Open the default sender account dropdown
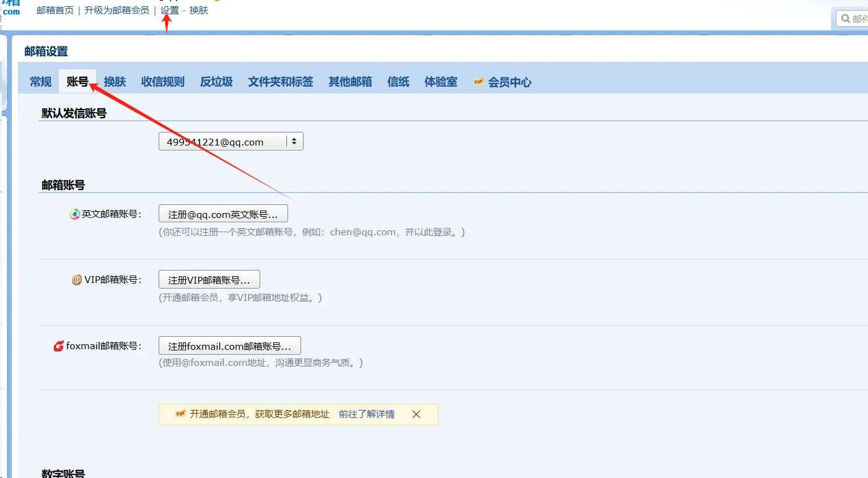This screenshot has width=868, height=478. (x=231, y=142)
